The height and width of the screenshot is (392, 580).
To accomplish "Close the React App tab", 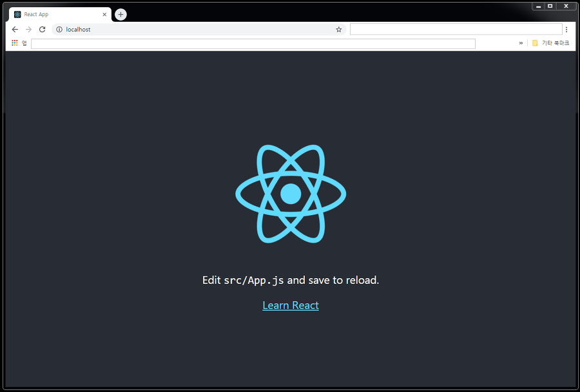I will (104, 14).
